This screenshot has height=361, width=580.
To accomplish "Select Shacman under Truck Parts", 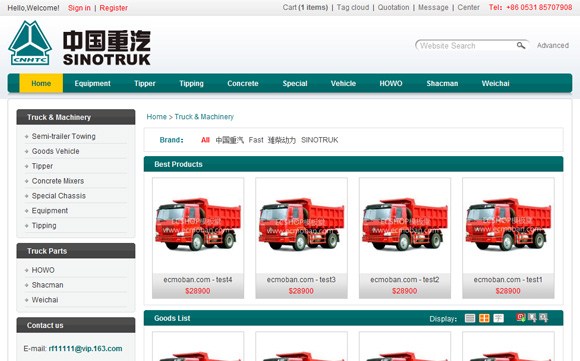I will pos(47,285).
